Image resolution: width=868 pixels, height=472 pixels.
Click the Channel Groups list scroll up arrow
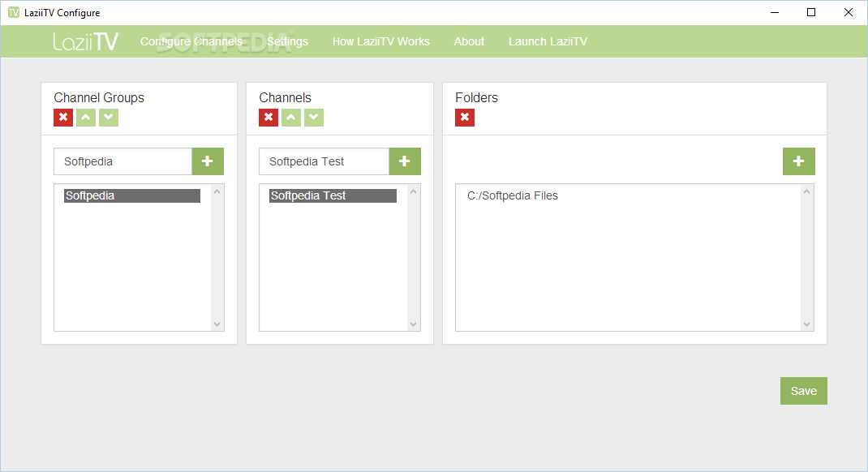tap(217, 191)
